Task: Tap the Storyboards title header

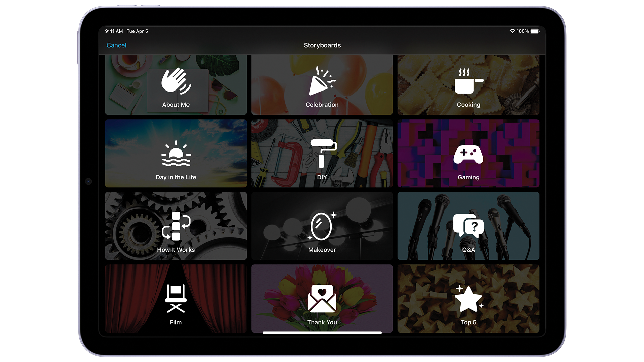Action: pos(322,45)
